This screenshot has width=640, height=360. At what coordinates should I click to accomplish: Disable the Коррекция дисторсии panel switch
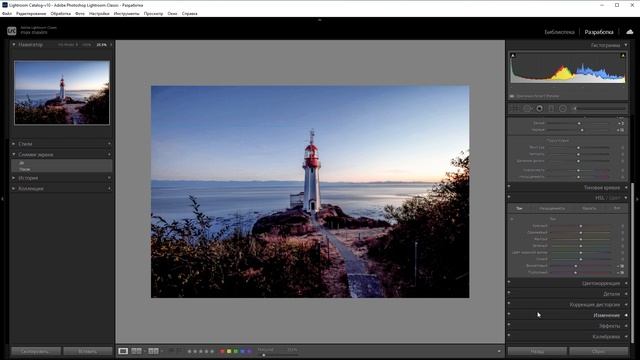tap(509, 304)
